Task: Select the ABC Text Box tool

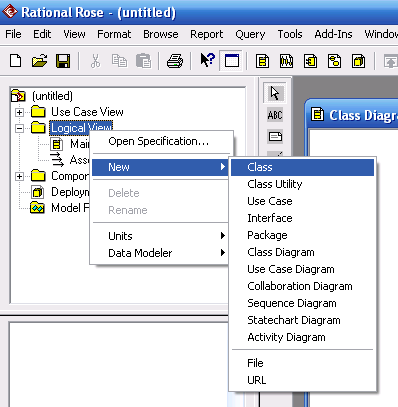Action: tap(275, 115)
